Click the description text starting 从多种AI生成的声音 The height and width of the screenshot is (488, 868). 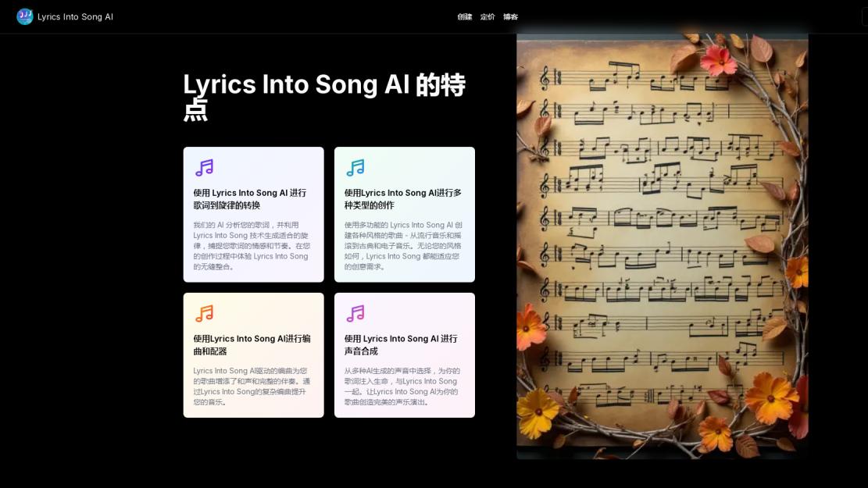point(402,386)
